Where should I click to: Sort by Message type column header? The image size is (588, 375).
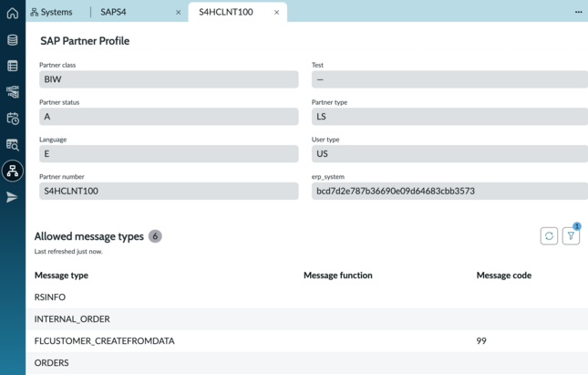61,276
